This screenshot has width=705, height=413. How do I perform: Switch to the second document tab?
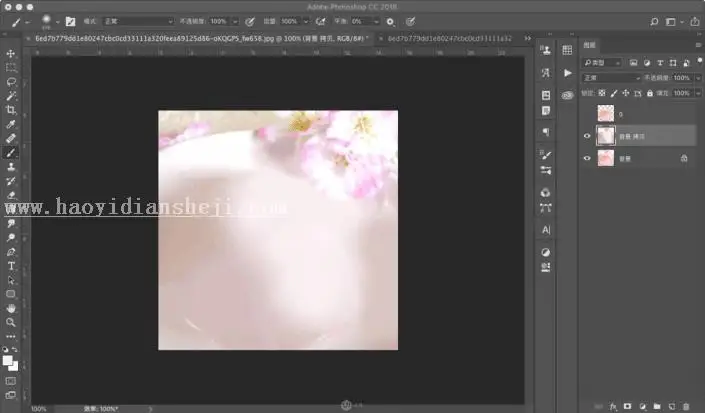click(450, 39)
